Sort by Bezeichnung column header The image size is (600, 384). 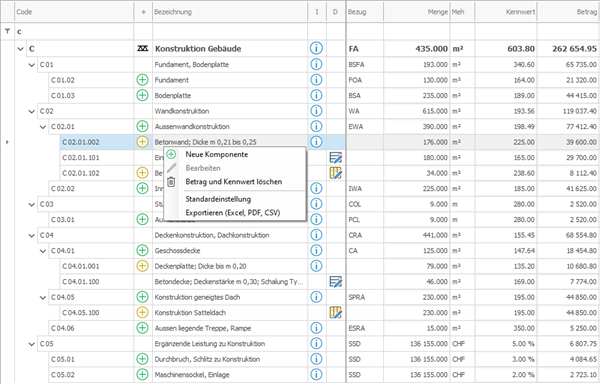230,12
